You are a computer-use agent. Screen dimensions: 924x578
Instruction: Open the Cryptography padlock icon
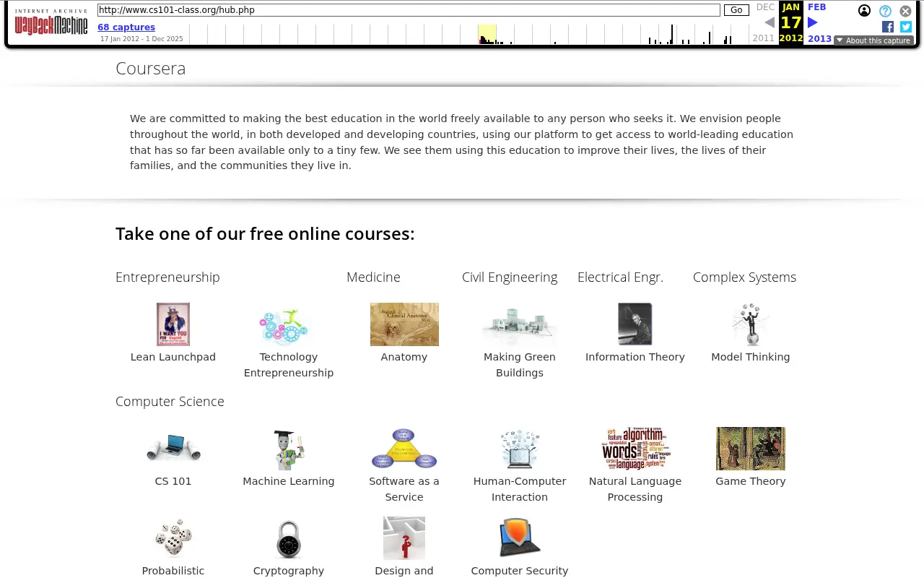click(x=289, y=539)
